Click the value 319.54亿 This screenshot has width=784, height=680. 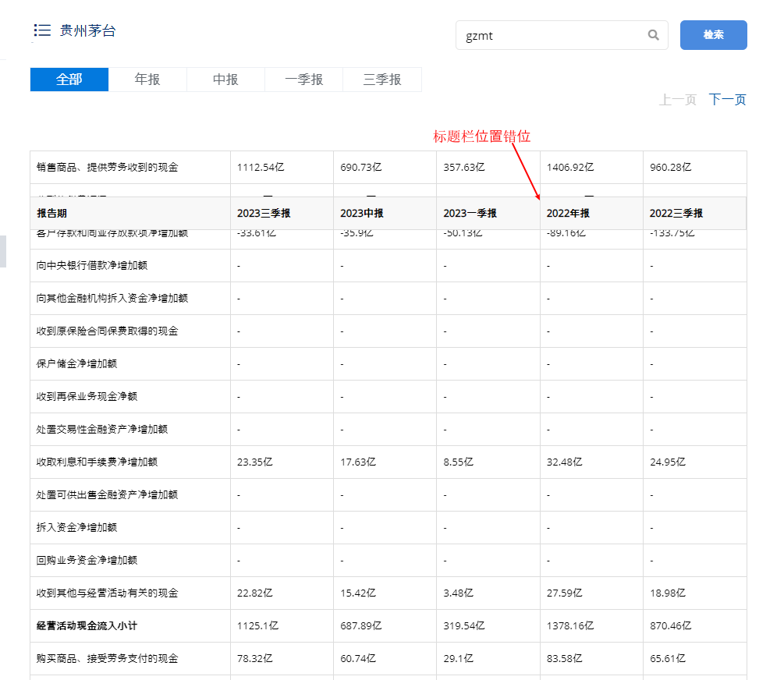click(x=464, y=626)
